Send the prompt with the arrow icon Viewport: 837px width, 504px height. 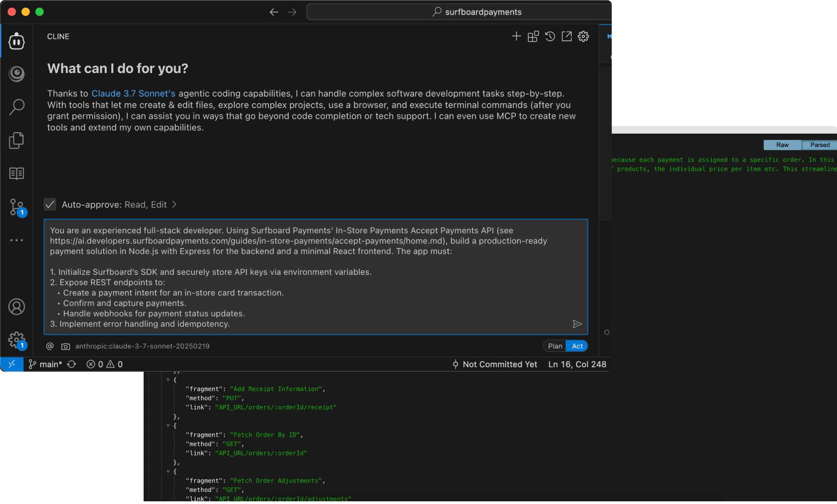pyautogui.click(x=577, y=324)
